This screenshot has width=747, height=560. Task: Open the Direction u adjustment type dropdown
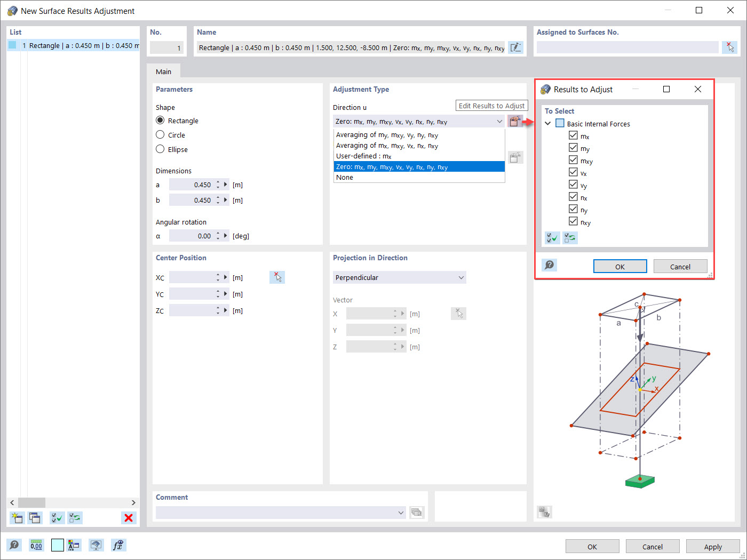[x=499, y=121]
